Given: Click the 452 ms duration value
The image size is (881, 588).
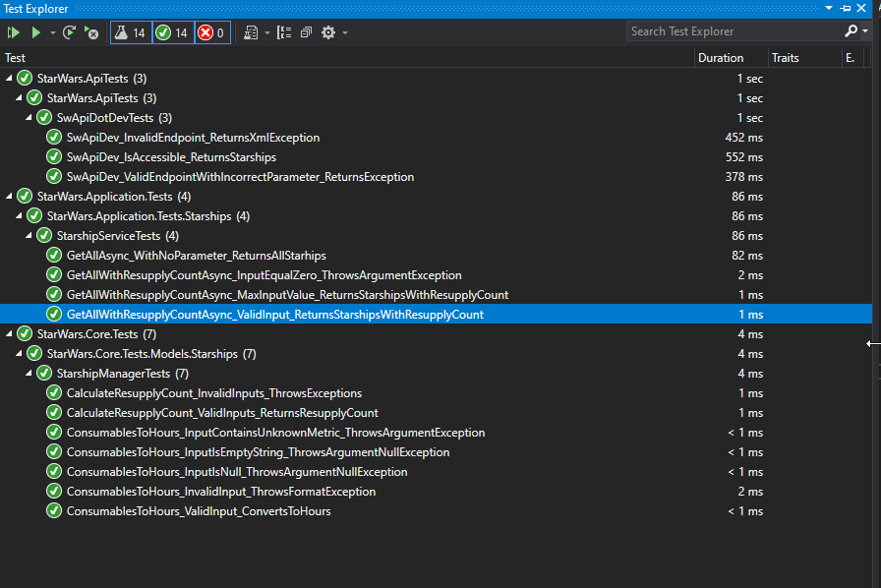Looking at the screenshot, I should [744, 138].
